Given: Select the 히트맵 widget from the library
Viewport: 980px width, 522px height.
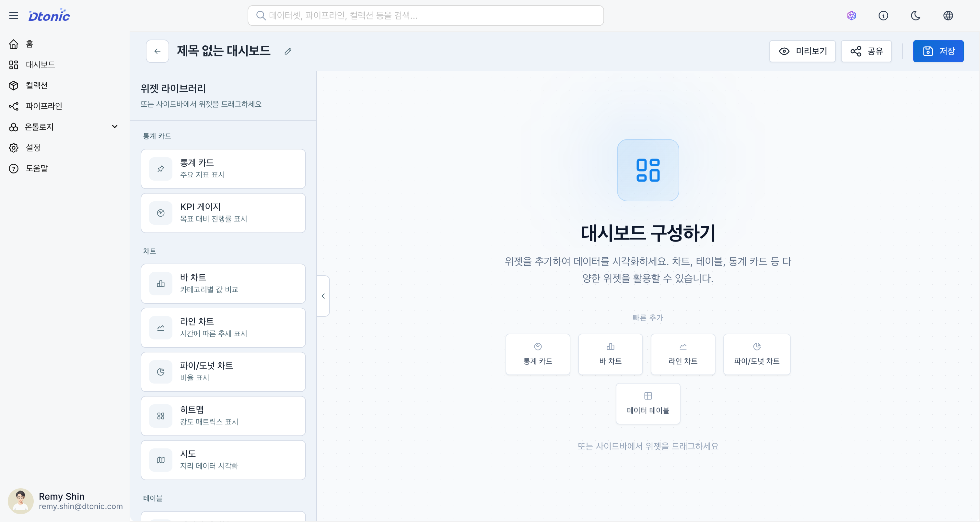Looking at the screenshot, I should (x=223, y=416).
